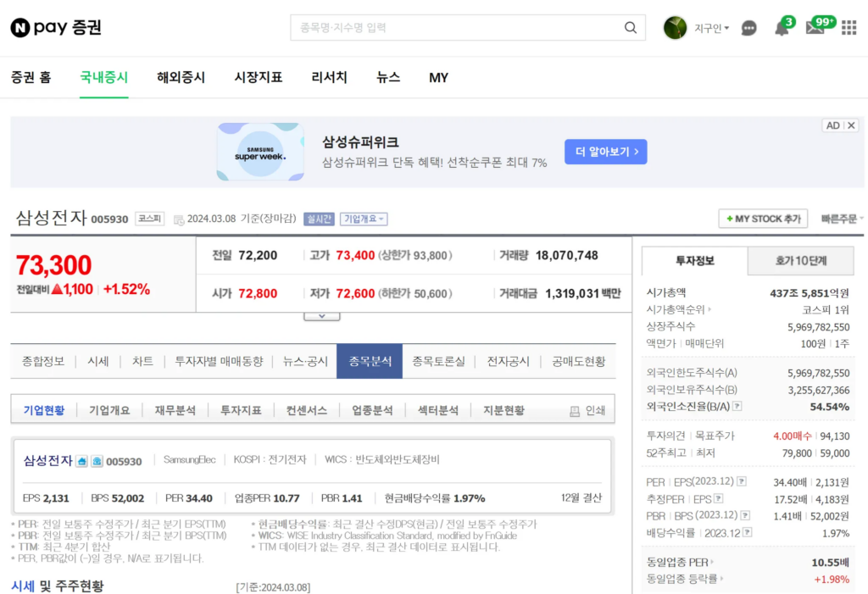Open the 동일업종 등락률 arrow link
This screenshot has width=868, height=594.
[685, 579]
